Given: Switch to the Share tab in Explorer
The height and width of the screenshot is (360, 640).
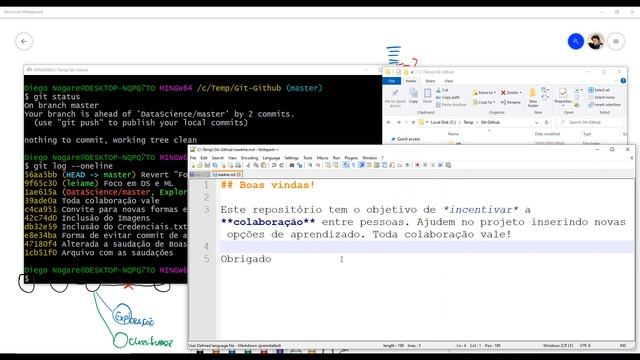Looking at the screenshot, I should (x=430, y=81).
